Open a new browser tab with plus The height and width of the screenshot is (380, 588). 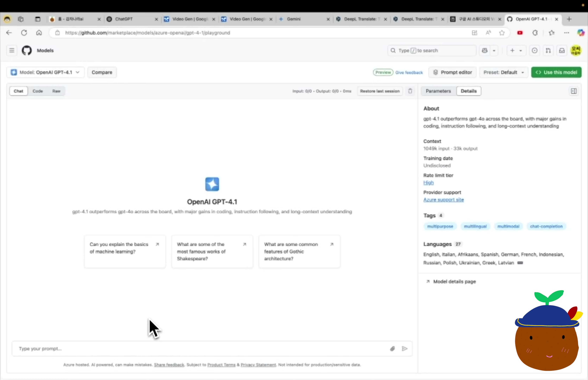(x=569, y=19)
